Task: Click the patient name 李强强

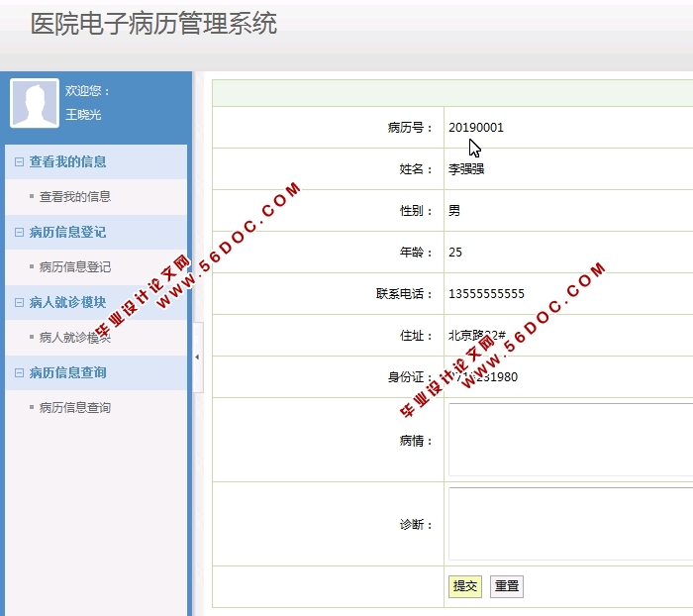Action: pyautogui.click(x=466, y=169)
